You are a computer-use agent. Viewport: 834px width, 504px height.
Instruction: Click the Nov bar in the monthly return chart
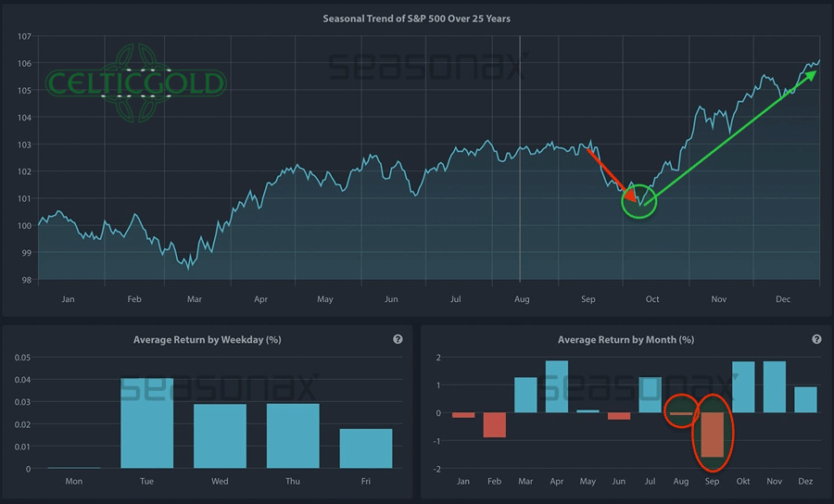tap(774, 387)
